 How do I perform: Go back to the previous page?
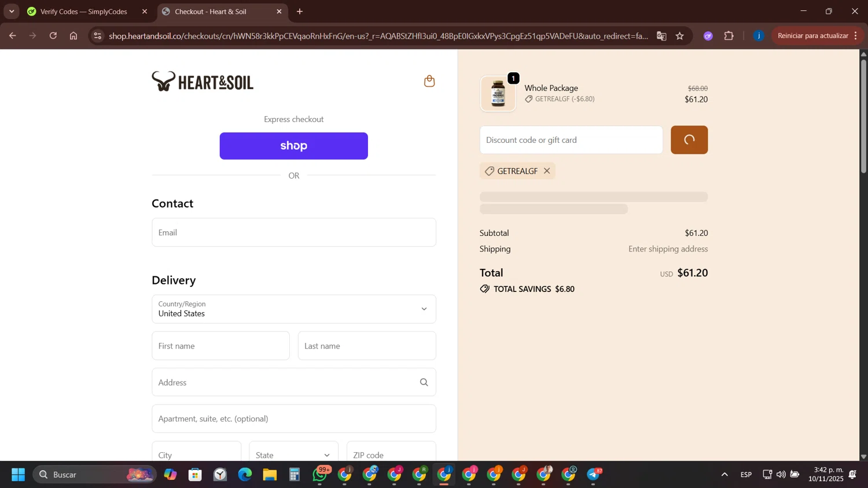(13, 36)
